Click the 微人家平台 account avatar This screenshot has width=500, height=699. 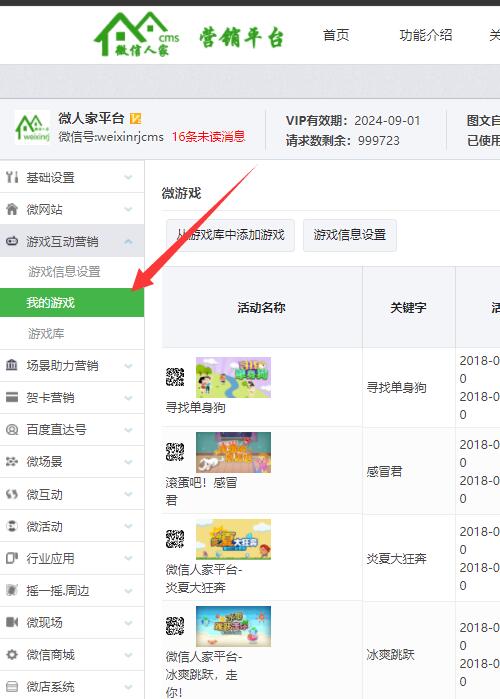point(32,127)
